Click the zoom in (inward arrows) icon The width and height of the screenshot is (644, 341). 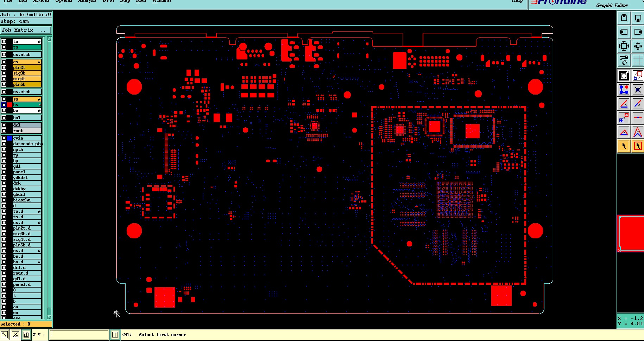click(638, 46)
